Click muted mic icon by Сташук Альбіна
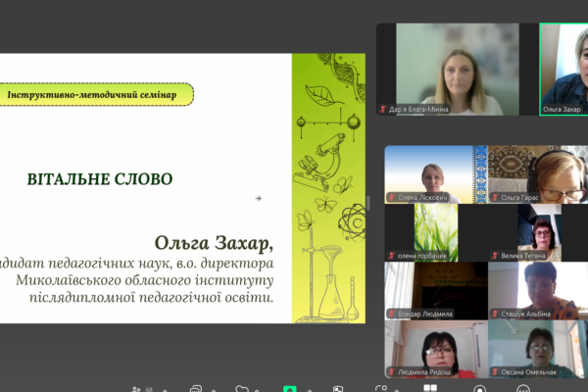The image size is (588, 392). click(495, 314)
